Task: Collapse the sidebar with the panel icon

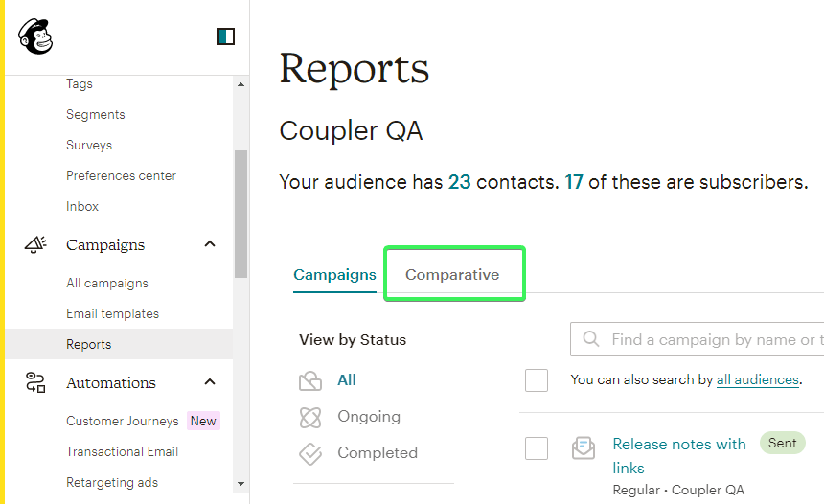Action: click(x=226, y=36)
